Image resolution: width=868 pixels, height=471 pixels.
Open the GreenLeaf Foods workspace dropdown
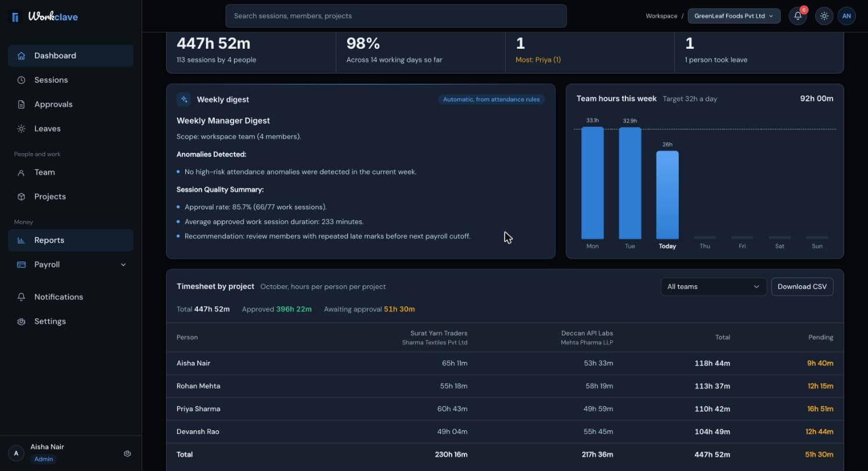(734, 16)
